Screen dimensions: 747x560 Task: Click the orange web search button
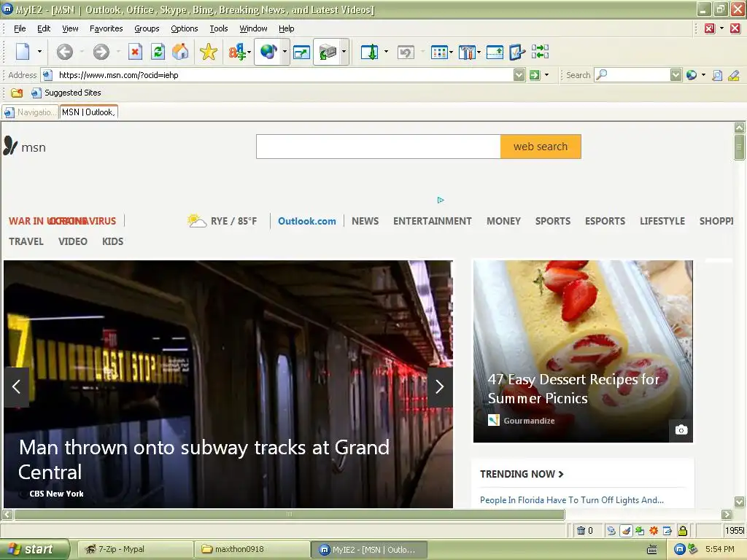click(x=541, y=147)
